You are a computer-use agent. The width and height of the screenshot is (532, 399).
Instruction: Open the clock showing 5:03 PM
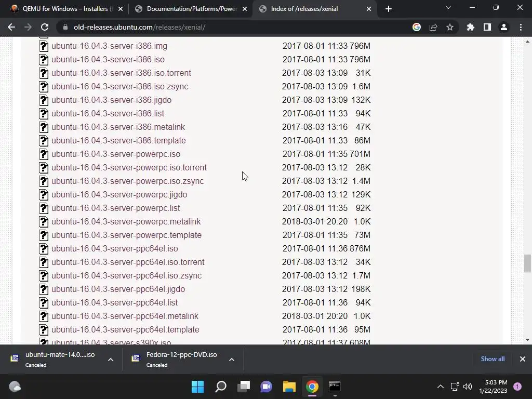pyautogui.click(x=494, y=387)
